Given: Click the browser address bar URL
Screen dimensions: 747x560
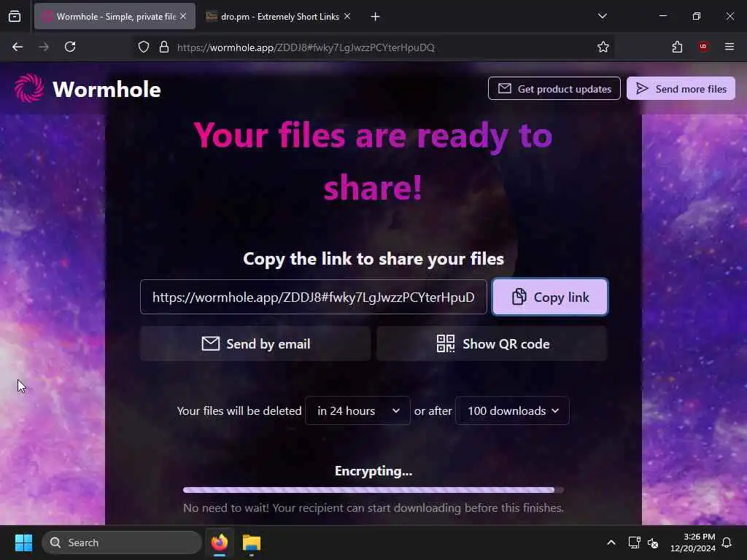Looking at the screenshot, I should click(306, 47).
